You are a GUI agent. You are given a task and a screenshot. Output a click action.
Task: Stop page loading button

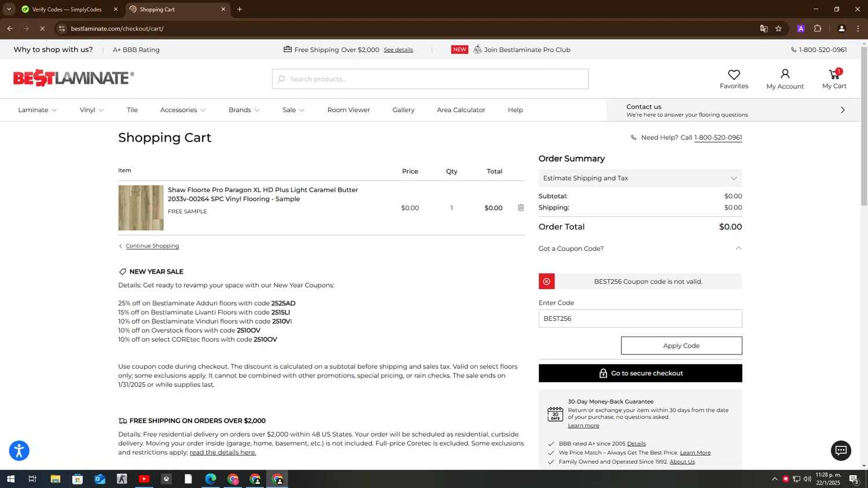pos(42,28)
